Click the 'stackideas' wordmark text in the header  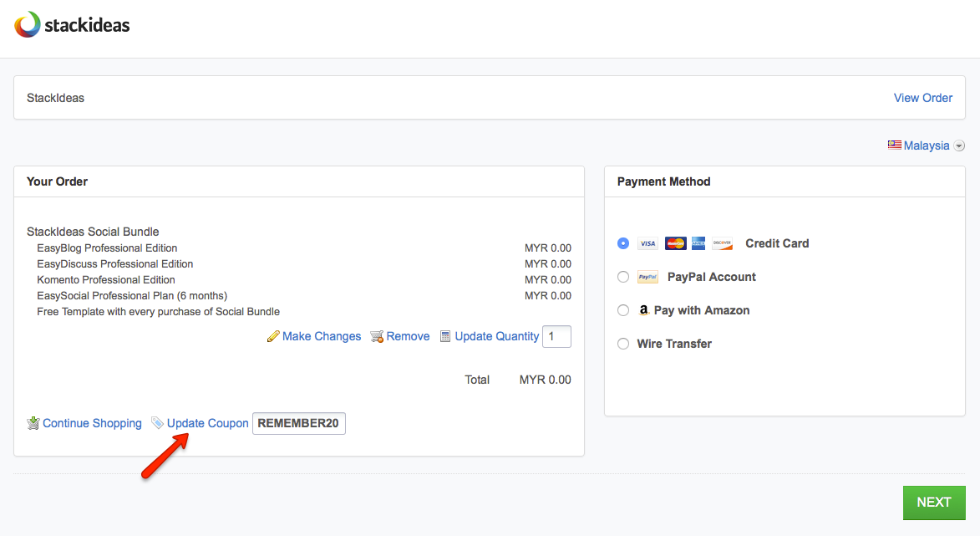(x=87, y=26)
